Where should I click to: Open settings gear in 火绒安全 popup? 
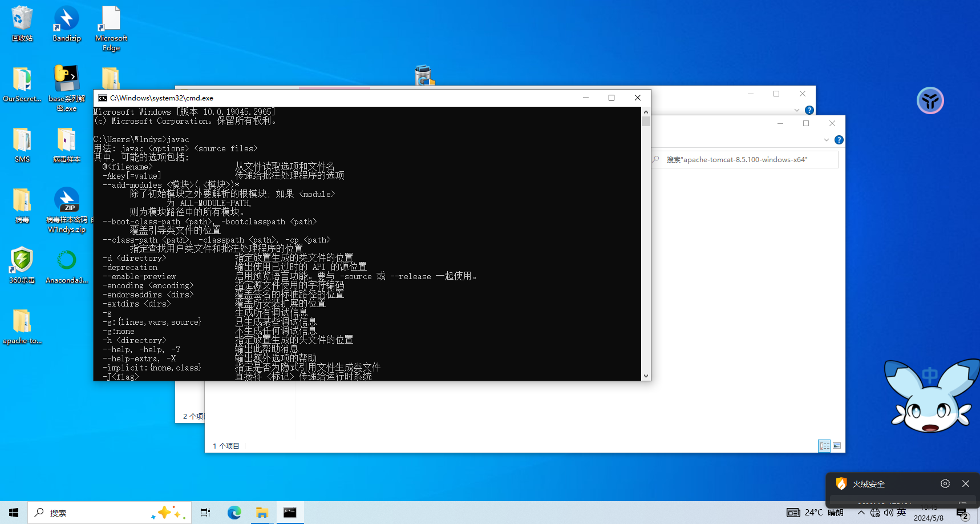click(x=945, y=483)
